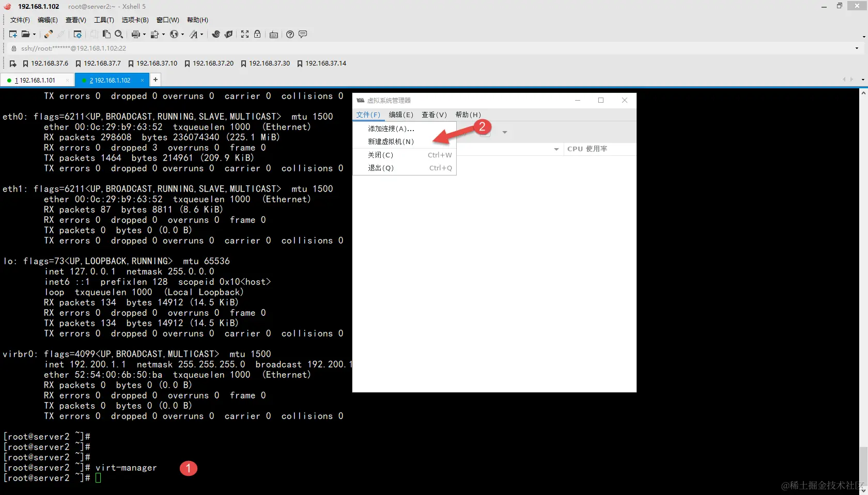Click the New session icon in Xshell toolbar

coord(13,34)
